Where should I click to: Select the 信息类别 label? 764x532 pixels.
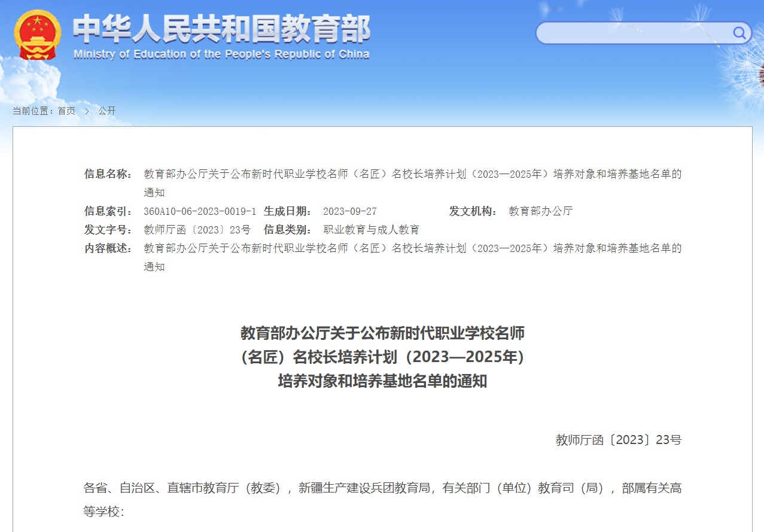(288, 229)
